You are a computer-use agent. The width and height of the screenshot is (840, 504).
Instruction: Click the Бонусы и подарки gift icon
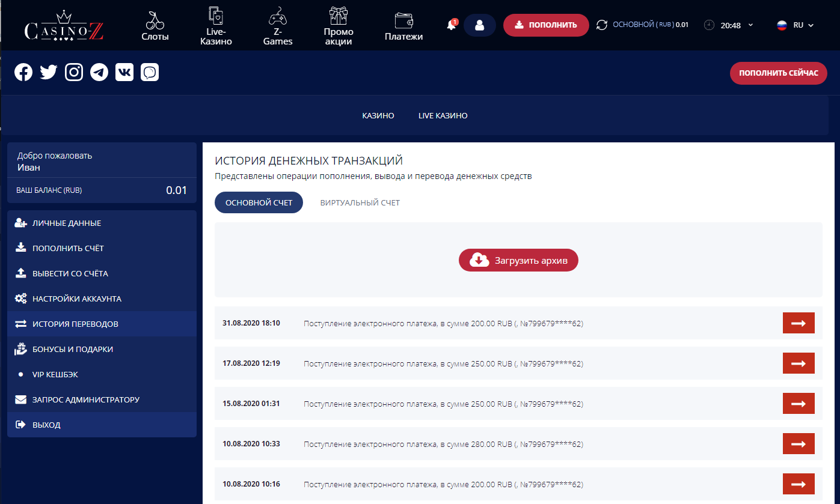coord(21,348)
